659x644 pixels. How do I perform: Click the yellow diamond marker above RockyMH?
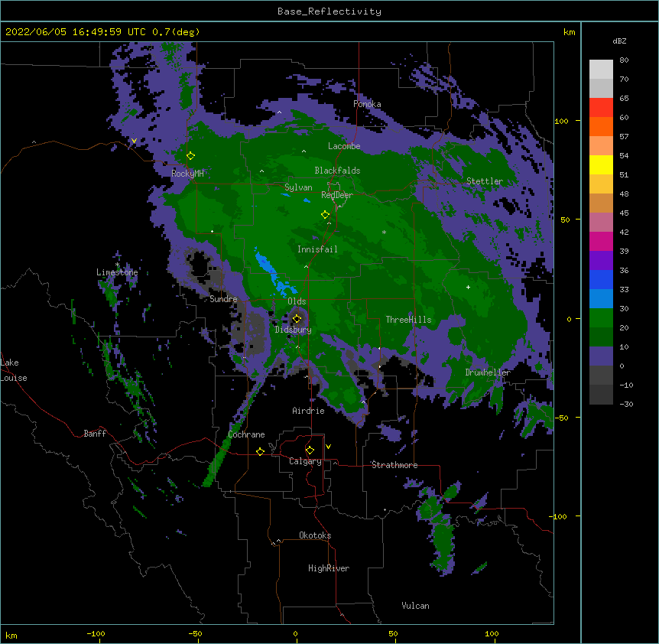(x=191, y=156)
